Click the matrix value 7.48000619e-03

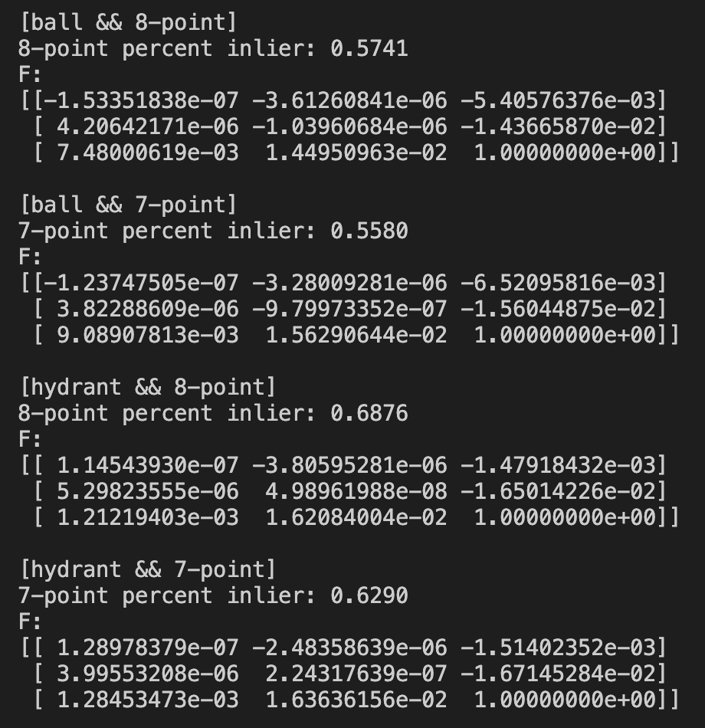tap(148, 152)
